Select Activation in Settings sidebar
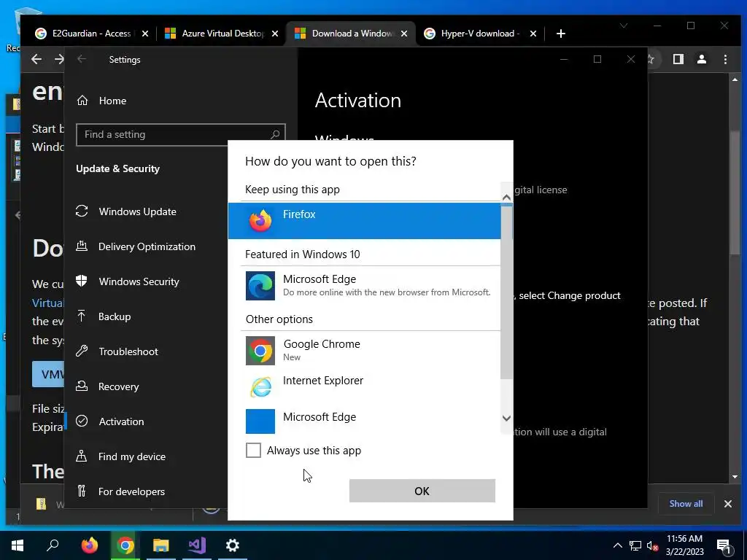 pos(121,421)
